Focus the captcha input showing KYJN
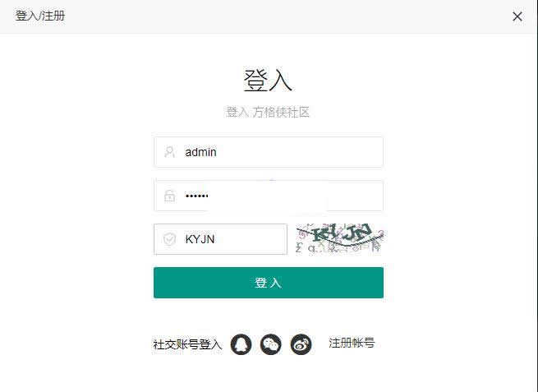The height and width of the screenshot is (392, 538). point(220,239)
